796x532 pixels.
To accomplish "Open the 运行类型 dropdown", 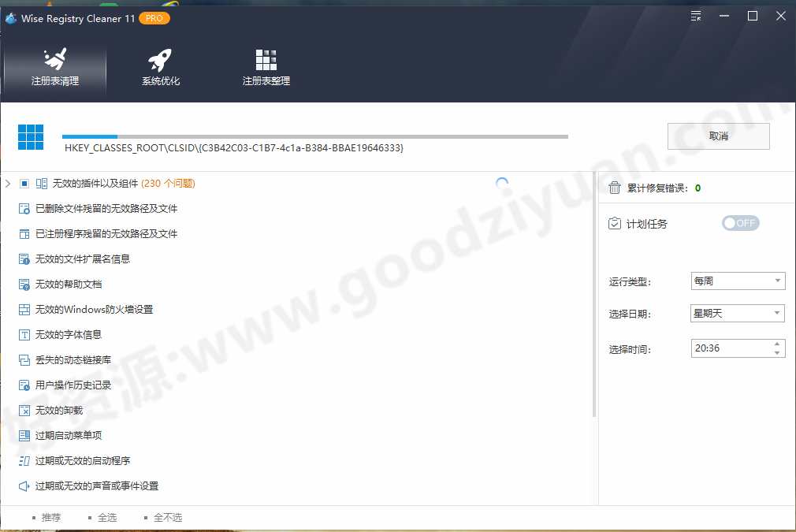I will tap(737, 281).
